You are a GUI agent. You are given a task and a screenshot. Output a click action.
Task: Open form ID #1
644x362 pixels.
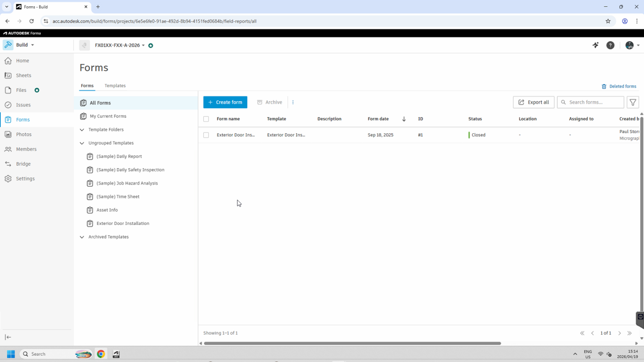pyautogui.click(x=421, y=135)
